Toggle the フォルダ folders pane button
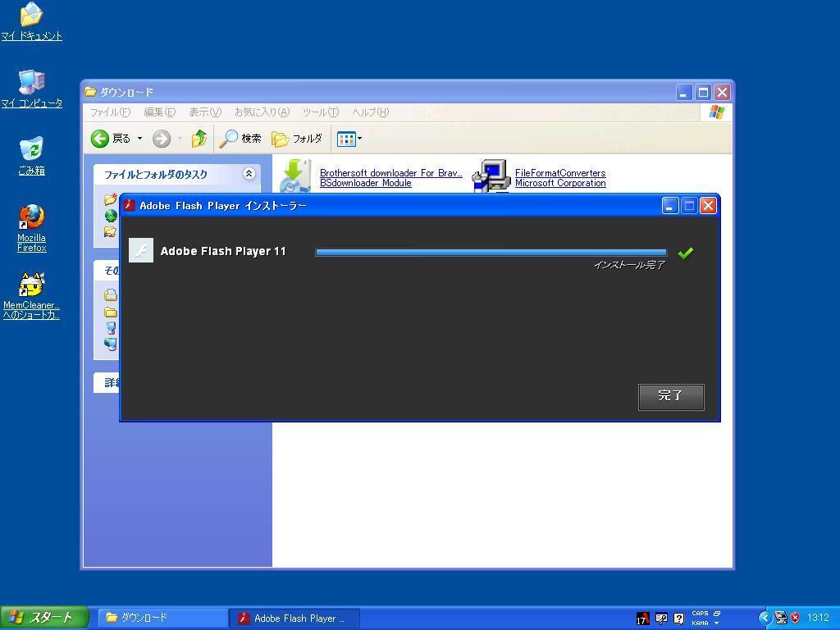840x630 pixels. (x=297, y=139)
